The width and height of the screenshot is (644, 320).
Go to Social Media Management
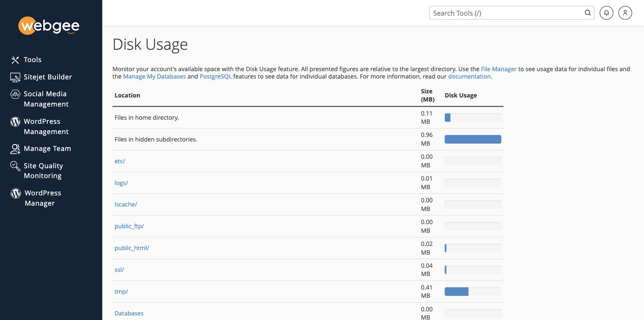[46, 99]
